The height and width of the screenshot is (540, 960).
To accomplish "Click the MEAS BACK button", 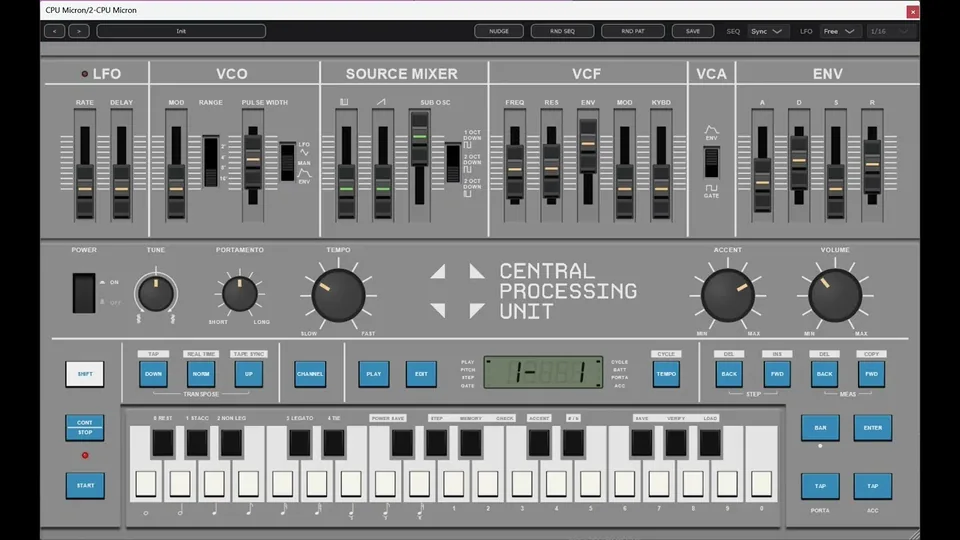I will [x=824, y=374].
